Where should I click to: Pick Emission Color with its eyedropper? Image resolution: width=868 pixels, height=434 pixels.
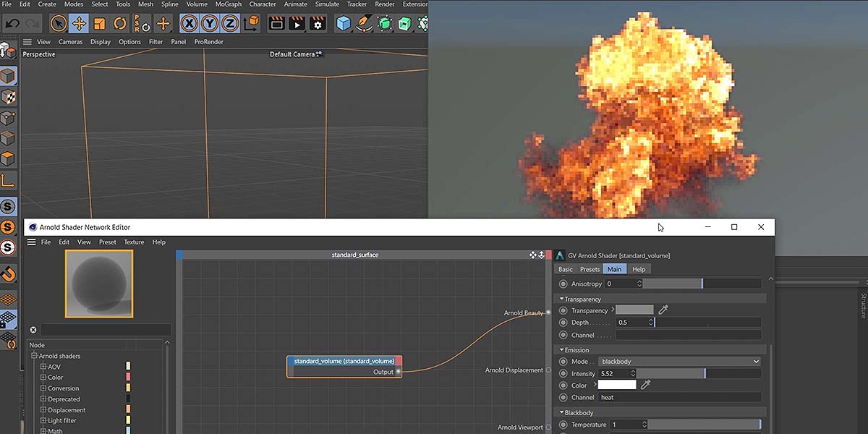(x=646, y=385)
